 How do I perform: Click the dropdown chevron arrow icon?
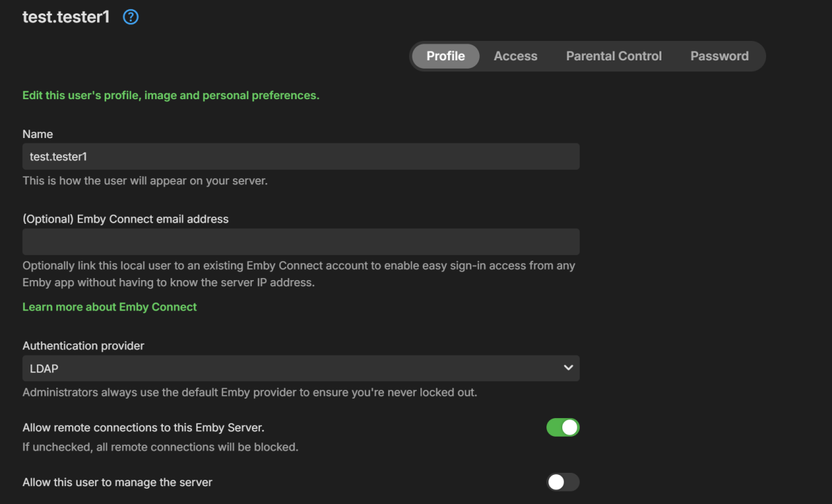click(568, 367)
